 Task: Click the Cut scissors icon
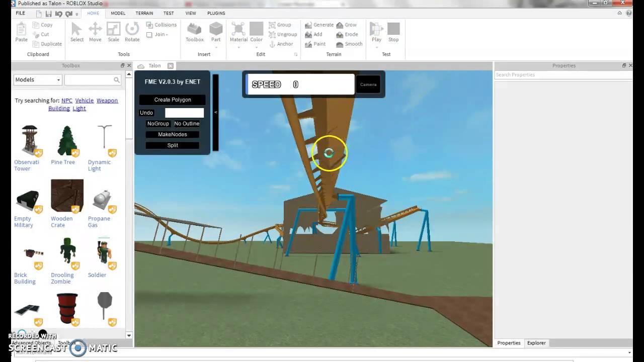tap(36, 34)
